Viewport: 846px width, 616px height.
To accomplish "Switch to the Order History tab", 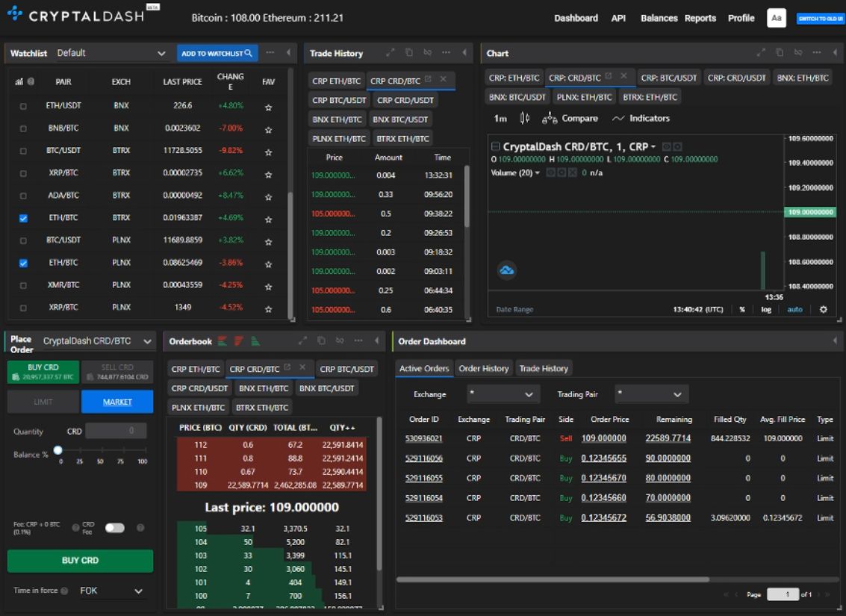I will (x=483, y=368).
